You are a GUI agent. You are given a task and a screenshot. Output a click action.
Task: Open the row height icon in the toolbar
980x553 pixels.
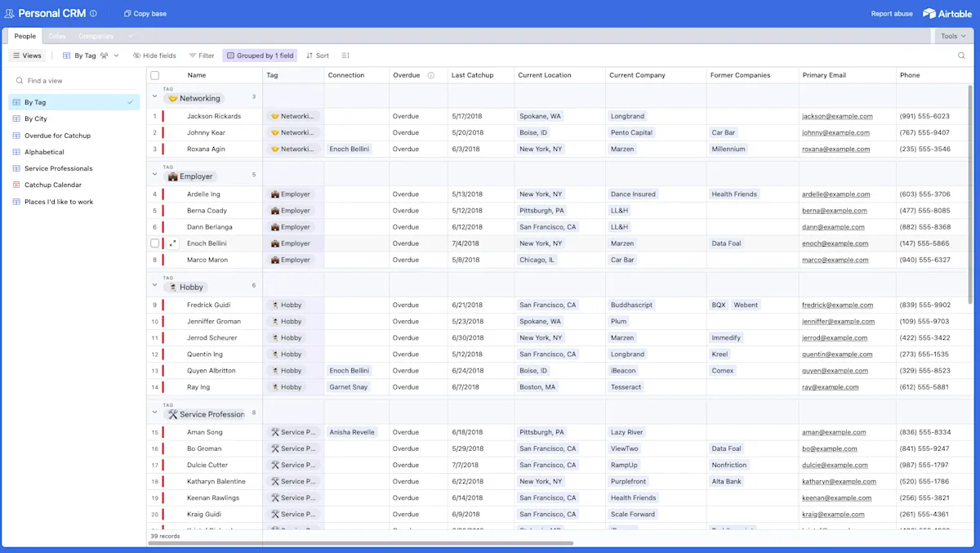[x=345, y=56]
